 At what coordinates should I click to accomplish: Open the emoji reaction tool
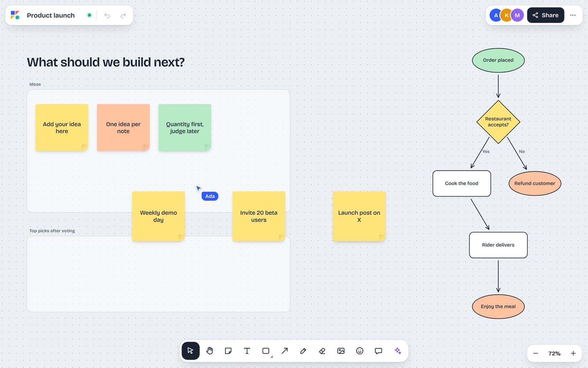[x=360, y=351]
